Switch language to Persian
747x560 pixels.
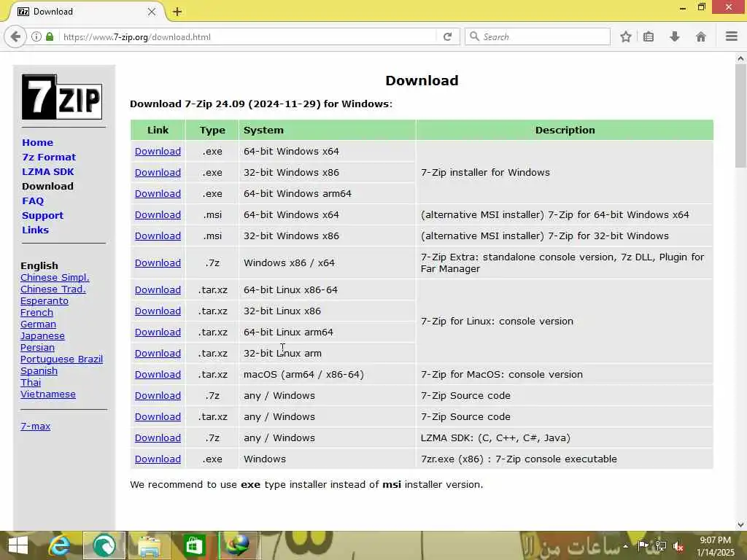pos(37,348)
